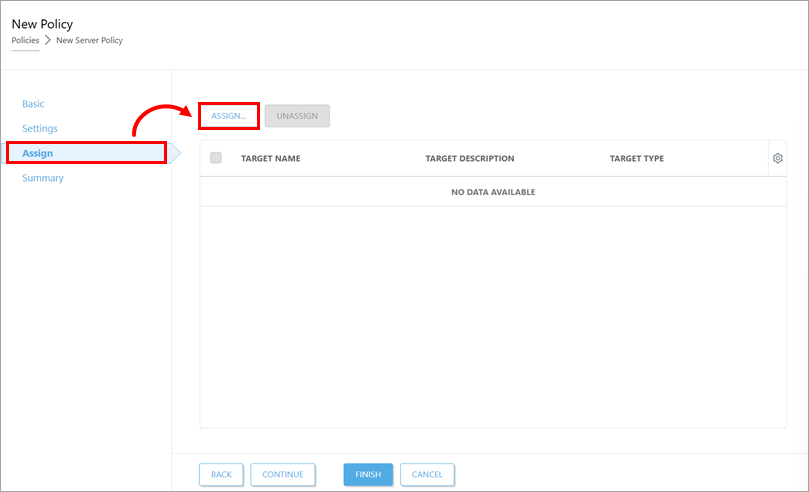Sort by Target Name column
This screenshot has width=809, height=492.
pos(270,159)
